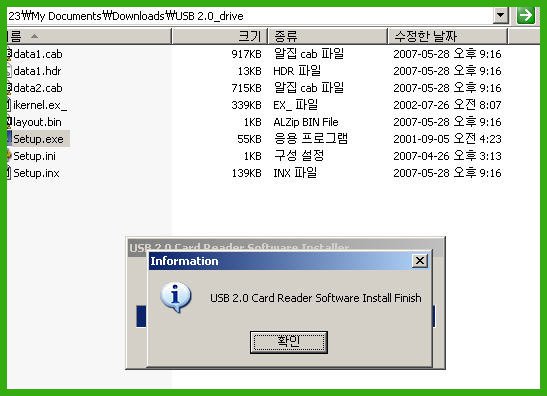Click the 응용 프로그램 type cell
The height and width of the screenshot is (396, 547).
(310, 139)
